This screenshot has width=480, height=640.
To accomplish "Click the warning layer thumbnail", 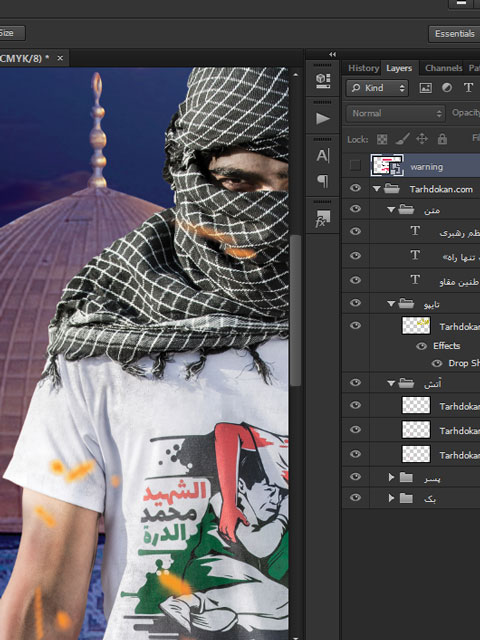I will point(387,165).
